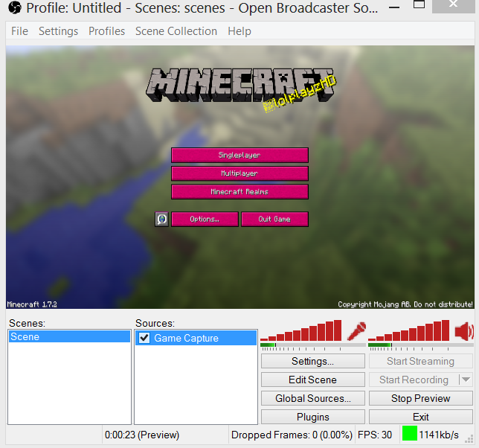Click the language globe button in Minecraft preview
Image resolution: width=479 pixels, height=448 pixels.
(161, 219)
